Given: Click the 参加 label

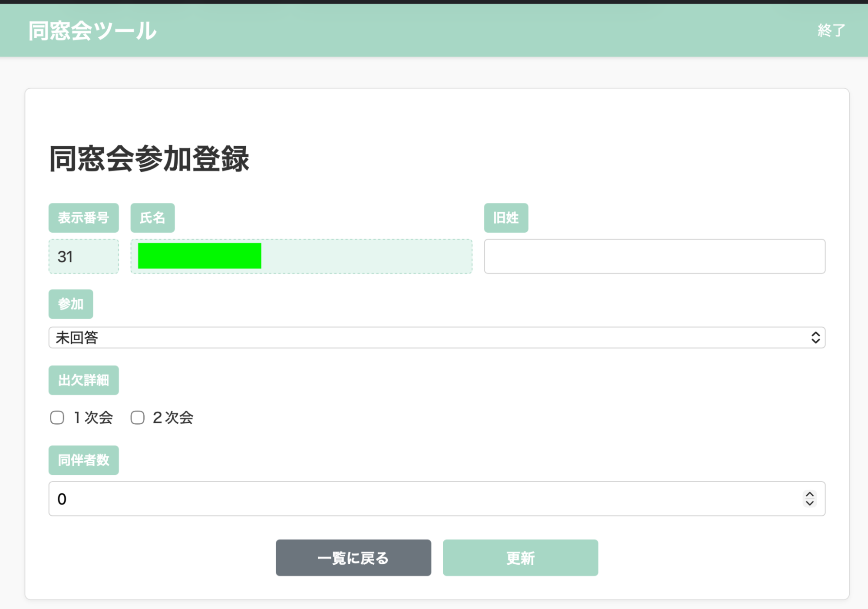Looking at the screenshot, I should tap(71, 304).
